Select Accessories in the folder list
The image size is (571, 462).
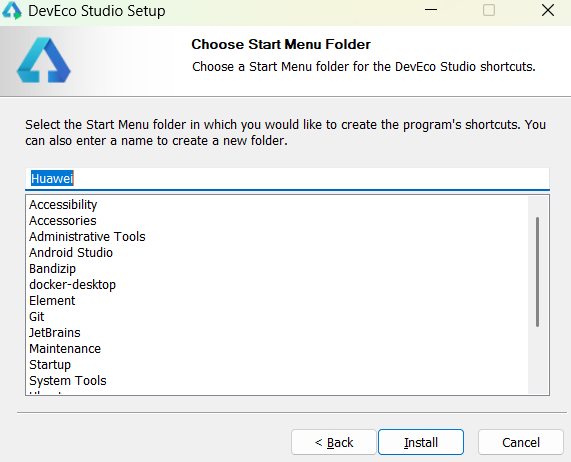(63, 221)
